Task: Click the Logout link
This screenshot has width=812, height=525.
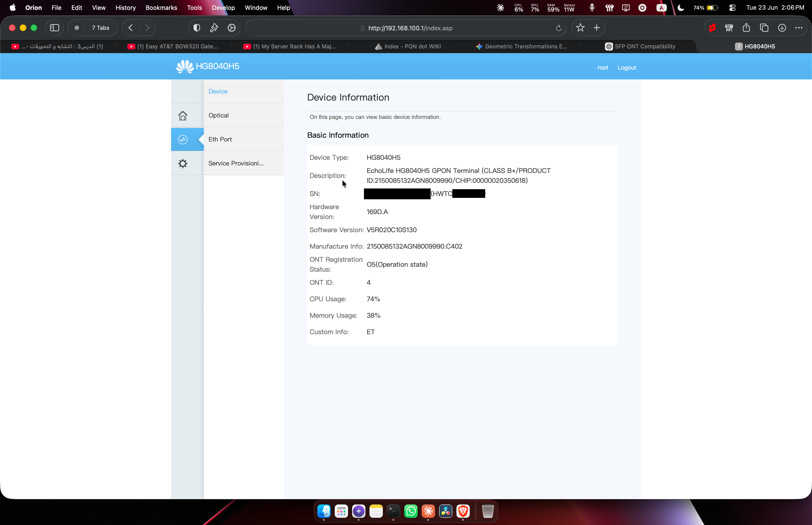Action: pos(627,67)
